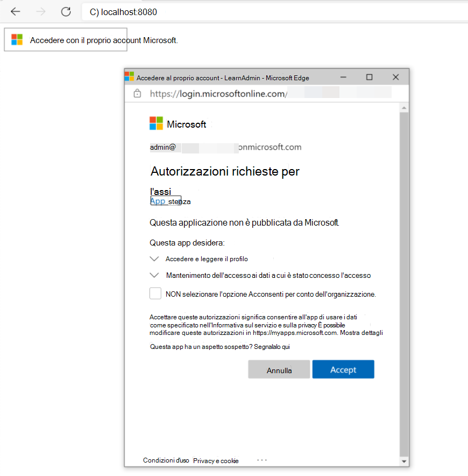Click the Microsoft icon in the Edge title bar
Screen dimensions: 468x476
pos(129,76)
